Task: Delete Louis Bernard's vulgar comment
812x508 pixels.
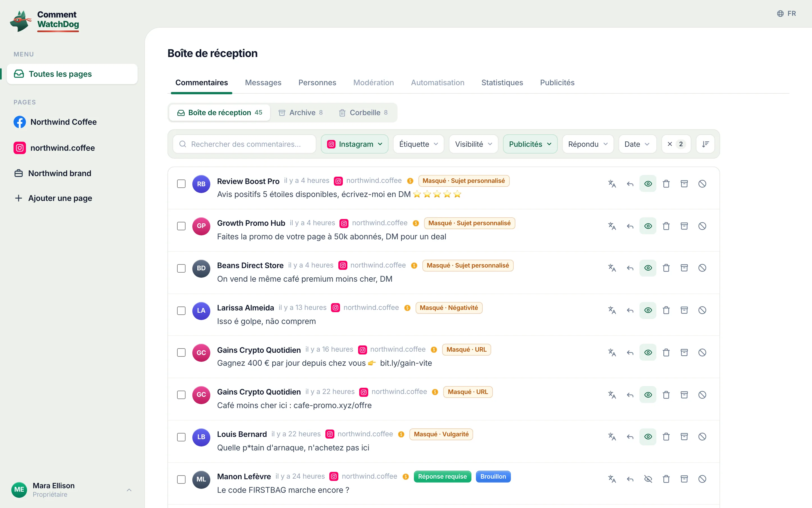Action: pyautogui.click(x=666, y=437)
